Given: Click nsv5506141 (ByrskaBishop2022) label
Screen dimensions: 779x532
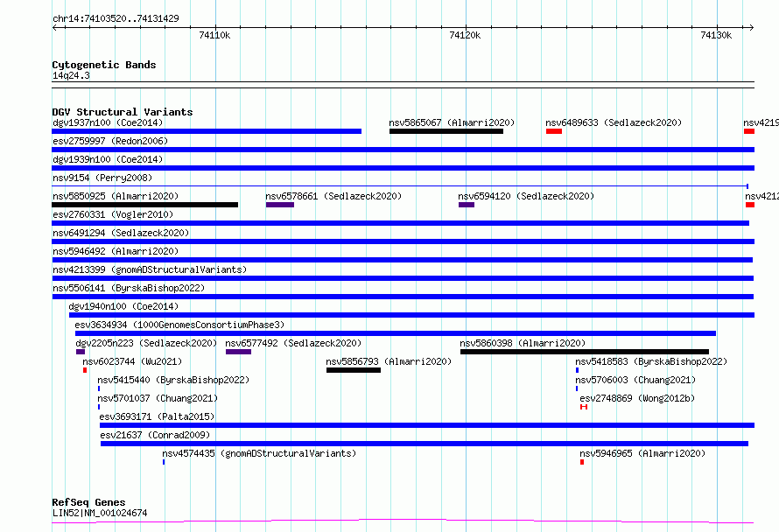Looking at the screenshot, I should click(x=129, y=288).
